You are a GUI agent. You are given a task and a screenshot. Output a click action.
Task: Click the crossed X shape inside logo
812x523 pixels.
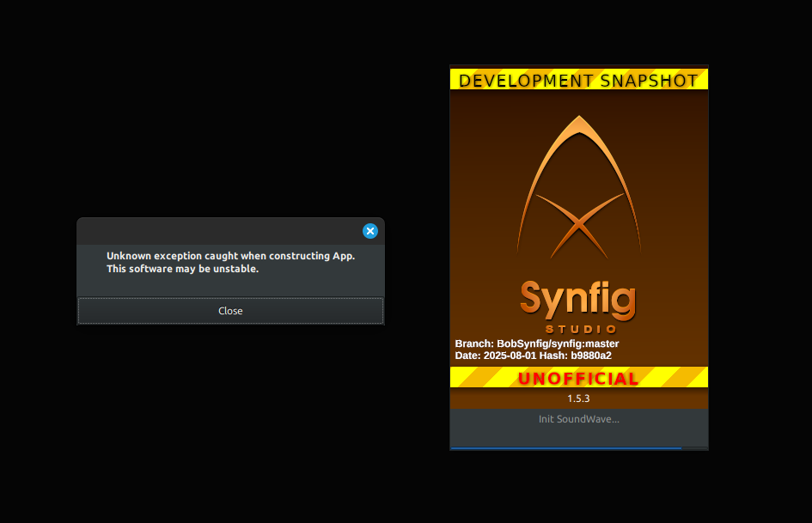(578, 225)
